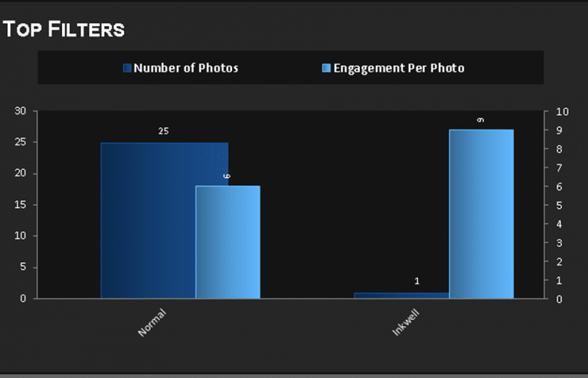Select the Normal category axis label

pos(152,323)
